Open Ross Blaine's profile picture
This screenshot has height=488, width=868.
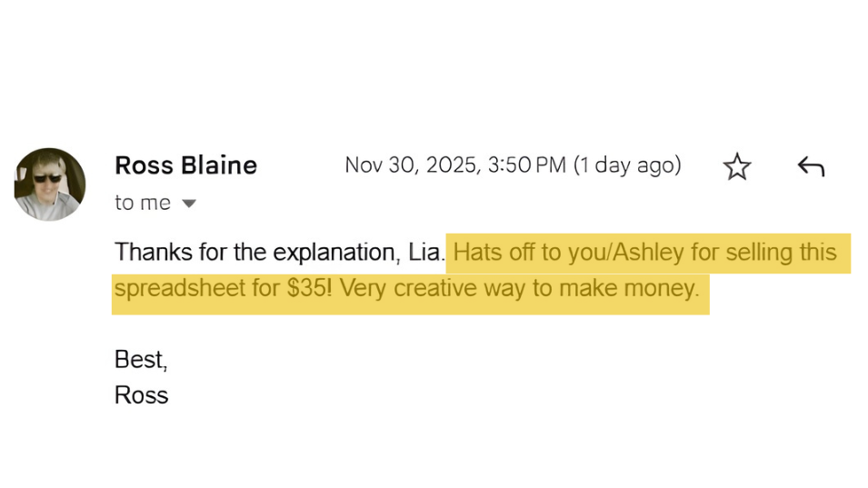tap(51, 184)
